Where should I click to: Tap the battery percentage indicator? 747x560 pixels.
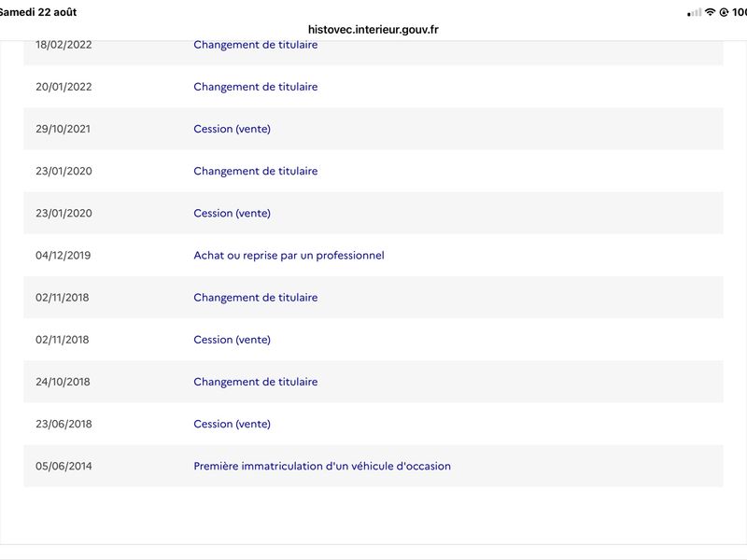[x=740, y=12]
